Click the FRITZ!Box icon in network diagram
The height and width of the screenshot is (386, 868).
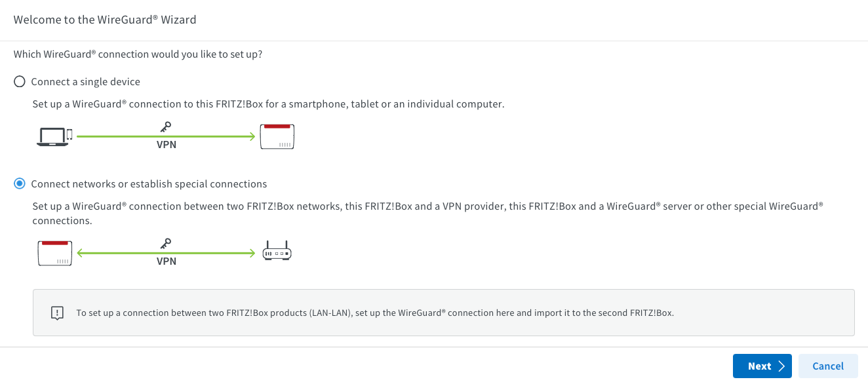click(x=54, y=253)
